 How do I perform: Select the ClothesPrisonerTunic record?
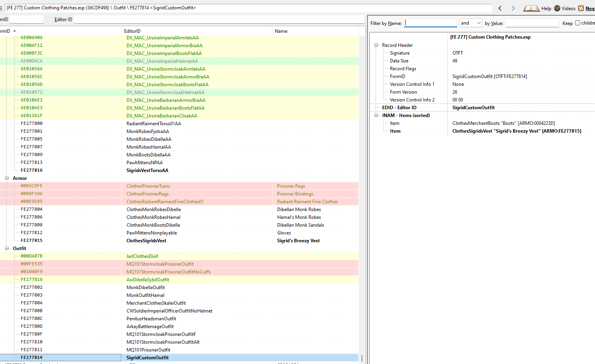[179, 186]
